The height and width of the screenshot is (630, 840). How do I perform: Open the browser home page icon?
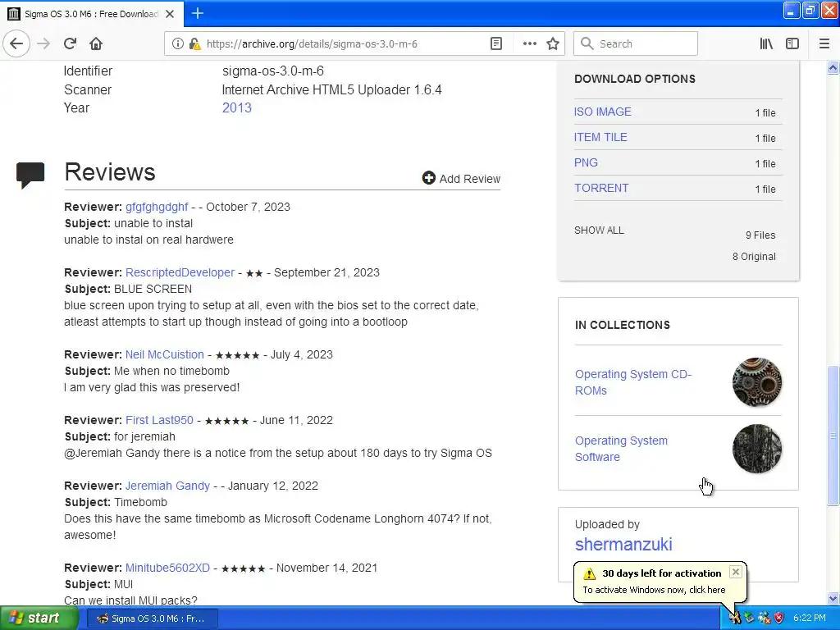pos(96,43)
